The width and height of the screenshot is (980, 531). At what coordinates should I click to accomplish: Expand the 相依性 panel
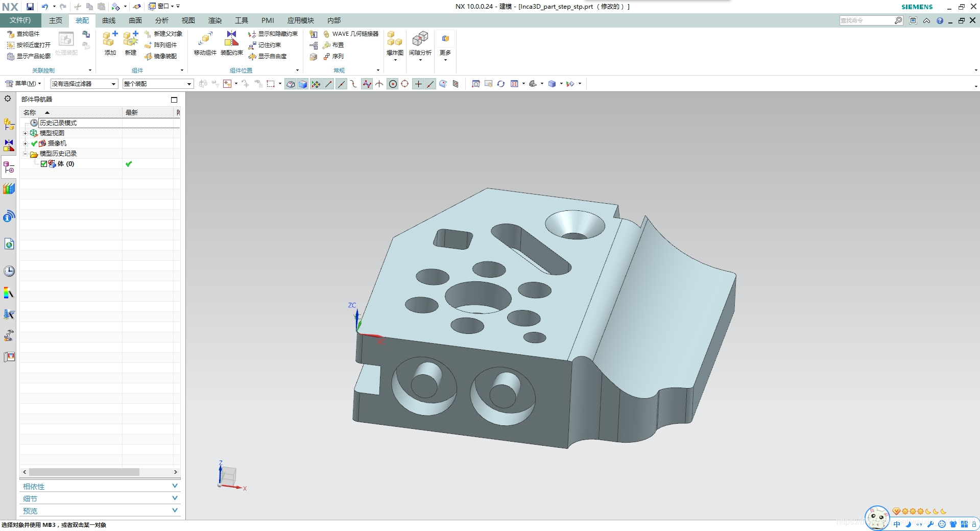point(100,486)
